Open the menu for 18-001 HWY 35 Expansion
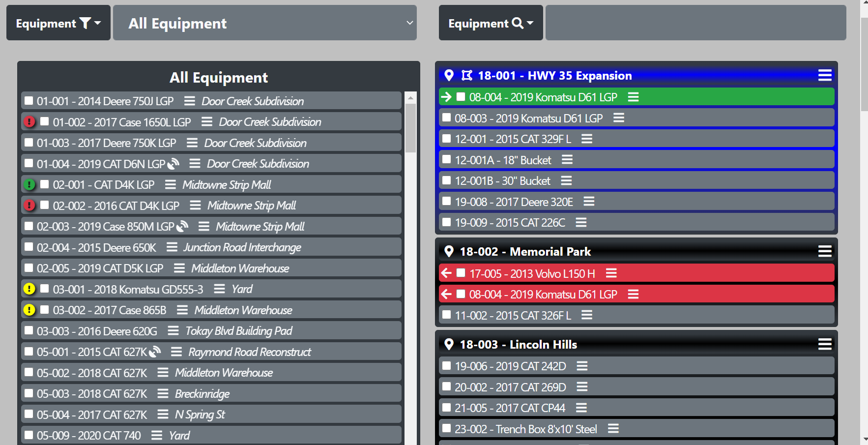The height and width of the screenshot is (445, 868). (825, 75)
